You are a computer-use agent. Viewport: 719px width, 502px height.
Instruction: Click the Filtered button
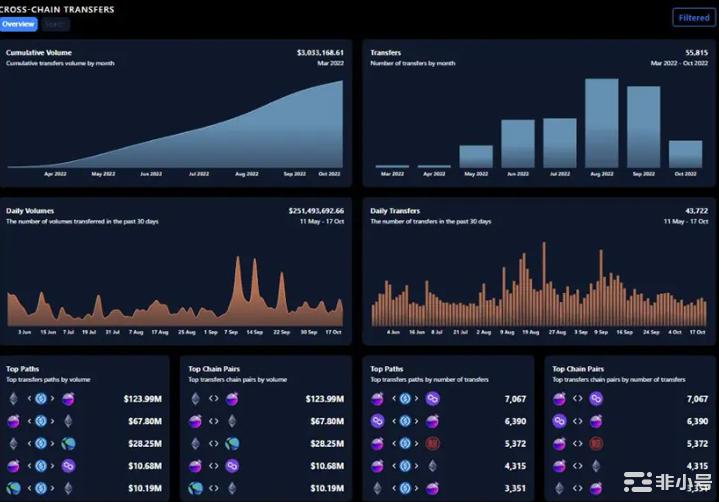pos(693,18)
